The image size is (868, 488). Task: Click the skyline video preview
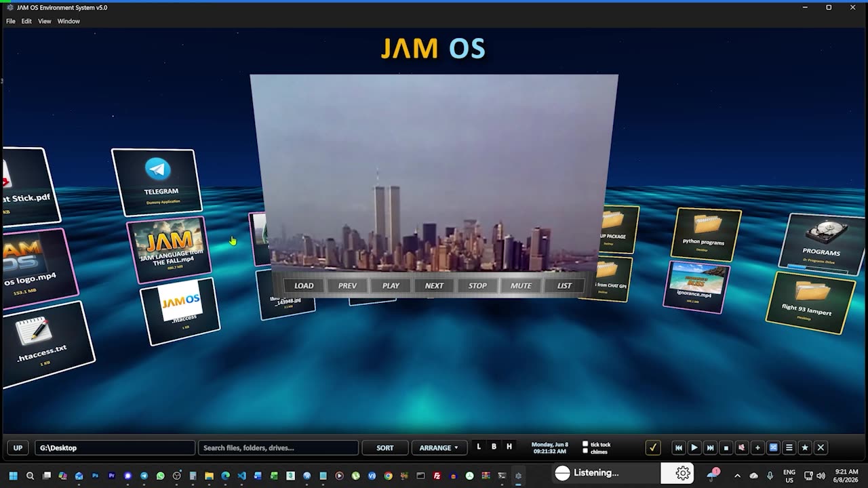pyautogui.click(x=434, y=173)
